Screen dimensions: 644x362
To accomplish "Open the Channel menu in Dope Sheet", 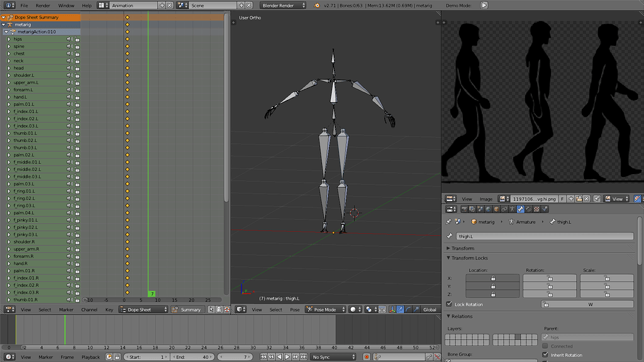I will click(89, 309).
